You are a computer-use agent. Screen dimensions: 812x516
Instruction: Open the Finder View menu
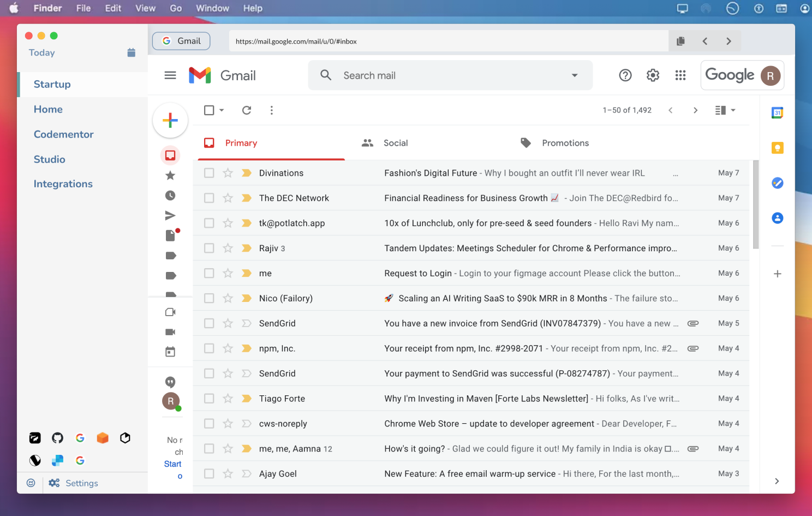pyautogui.click(x=145, y=8)
